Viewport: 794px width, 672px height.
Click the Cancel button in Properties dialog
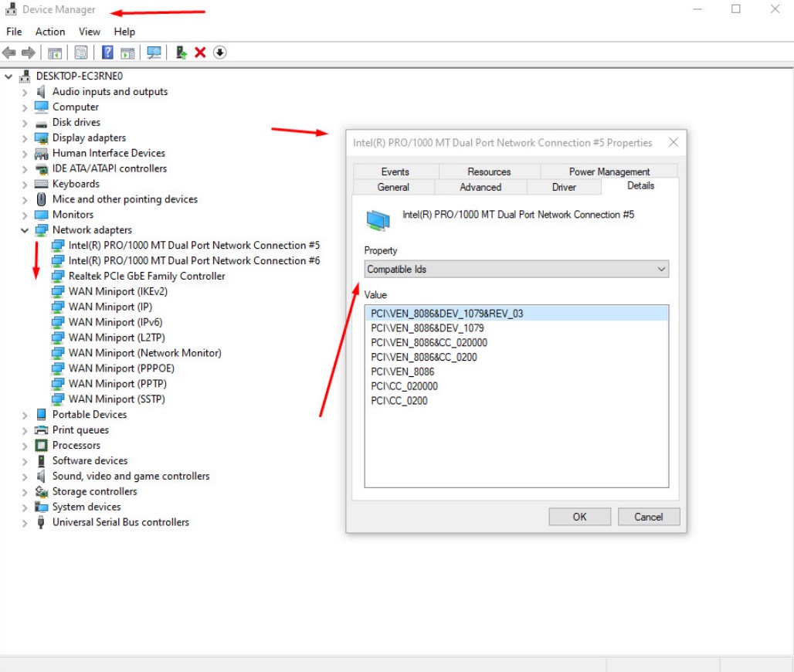click(648, 517)
